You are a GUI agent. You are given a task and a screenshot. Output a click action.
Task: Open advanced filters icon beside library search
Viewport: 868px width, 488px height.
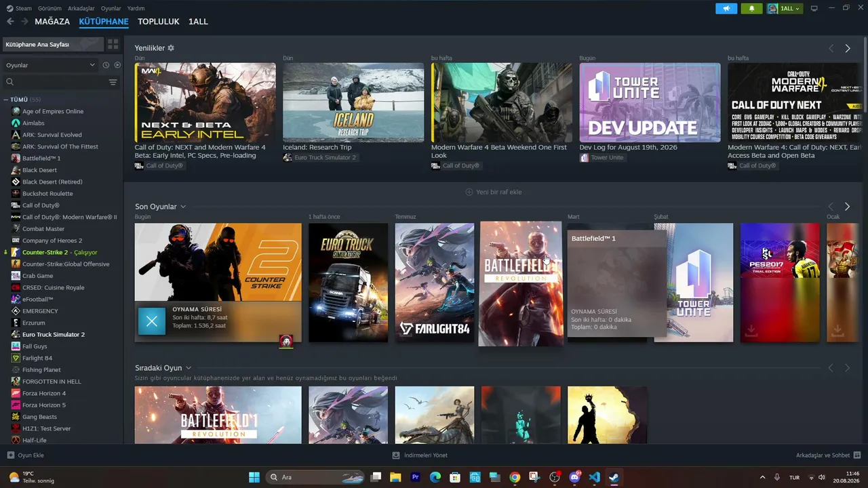tap(113, 82)
